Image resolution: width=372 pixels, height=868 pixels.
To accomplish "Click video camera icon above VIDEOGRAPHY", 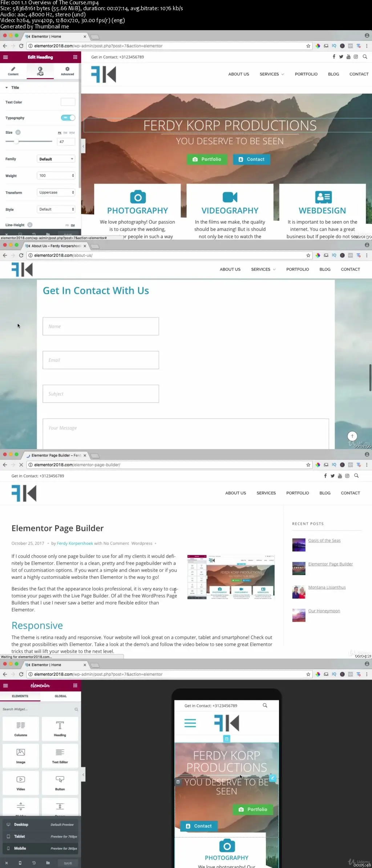I will point(230,197).
